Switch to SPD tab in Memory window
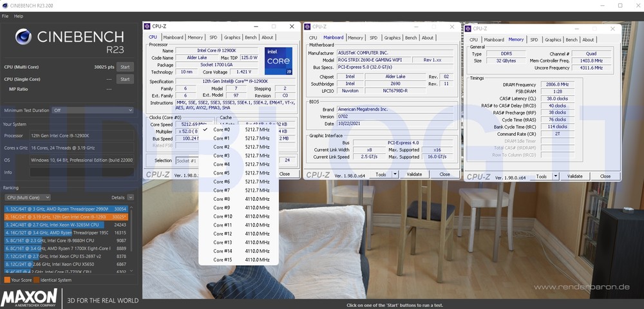The width and height of the screenshot is (644, 309). click(533, 40)
